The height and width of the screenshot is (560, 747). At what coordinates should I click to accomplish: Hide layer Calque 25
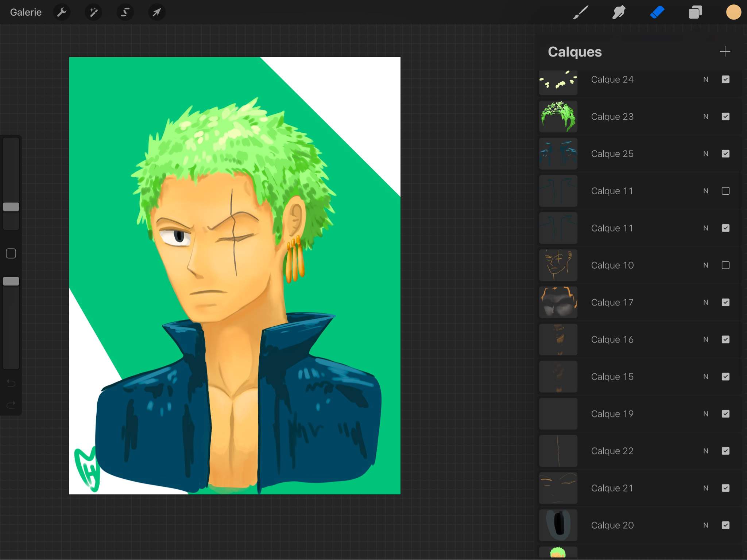coord(725,154)
